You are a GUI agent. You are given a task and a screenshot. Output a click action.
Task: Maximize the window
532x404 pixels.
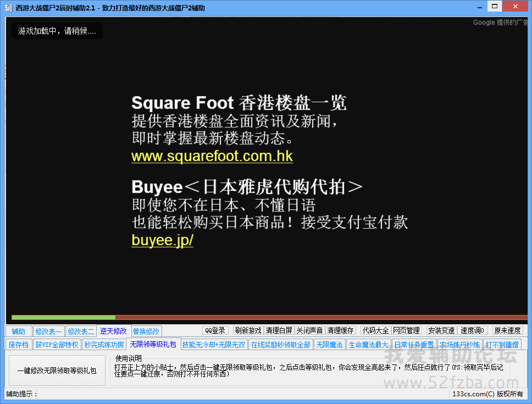click(x=495, y=6)
